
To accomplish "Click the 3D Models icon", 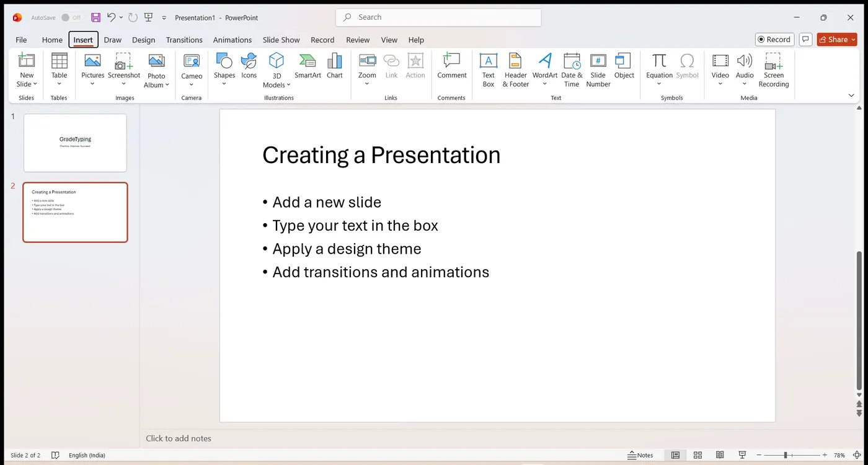I will (277, 60).
